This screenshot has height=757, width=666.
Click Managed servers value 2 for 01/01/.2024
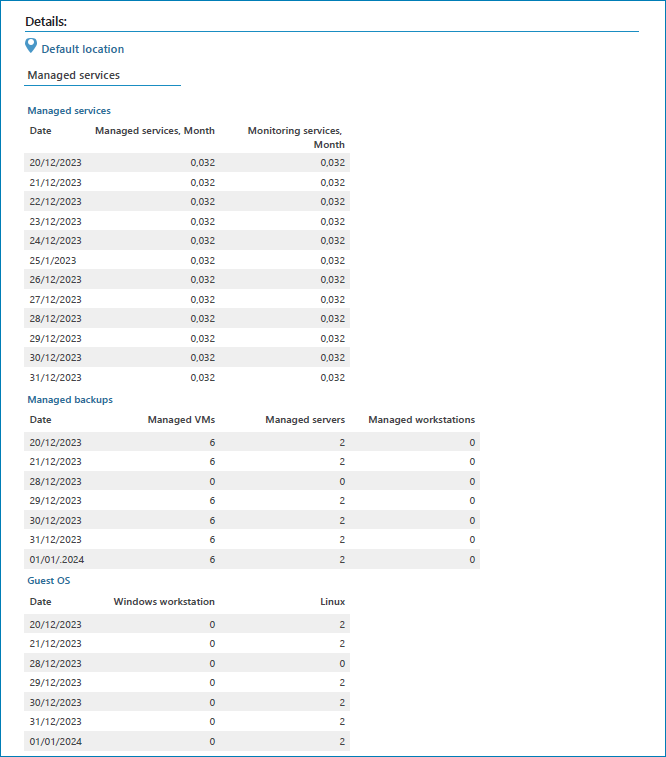(x=342, y=560)
